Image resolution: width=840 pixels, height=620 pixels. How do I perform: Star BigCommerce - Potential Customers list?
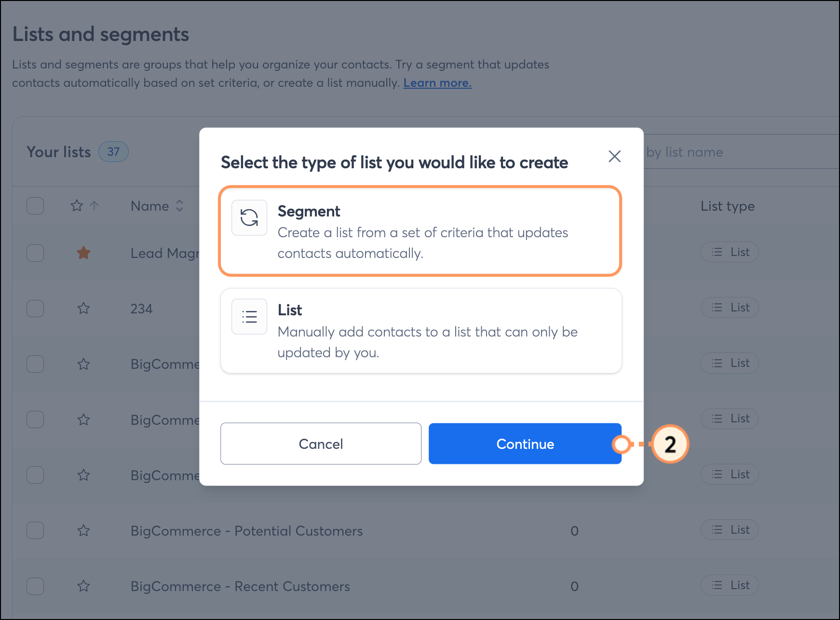84,531
